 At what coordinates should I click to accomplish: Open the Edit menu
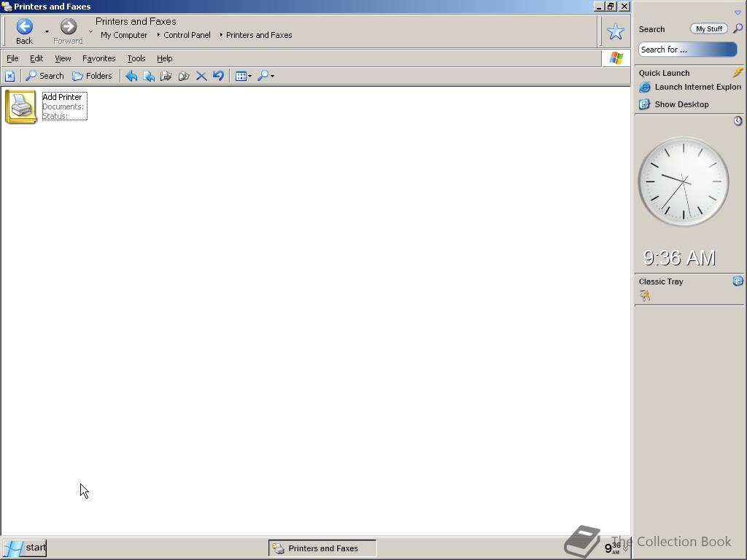[36, 58]
